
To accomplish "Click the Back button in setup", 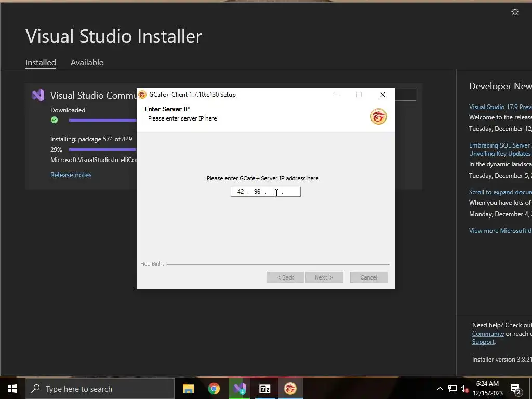I will click(x=285, y=277).
